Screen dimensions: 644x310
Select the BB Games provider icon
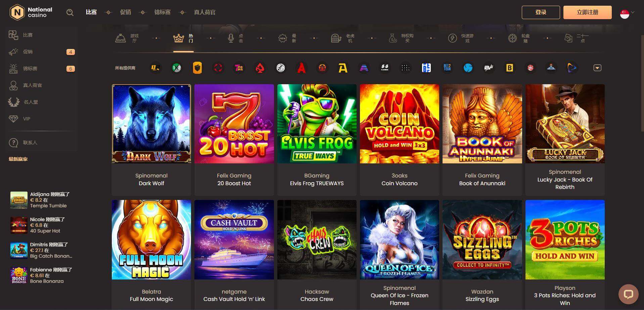385,68
